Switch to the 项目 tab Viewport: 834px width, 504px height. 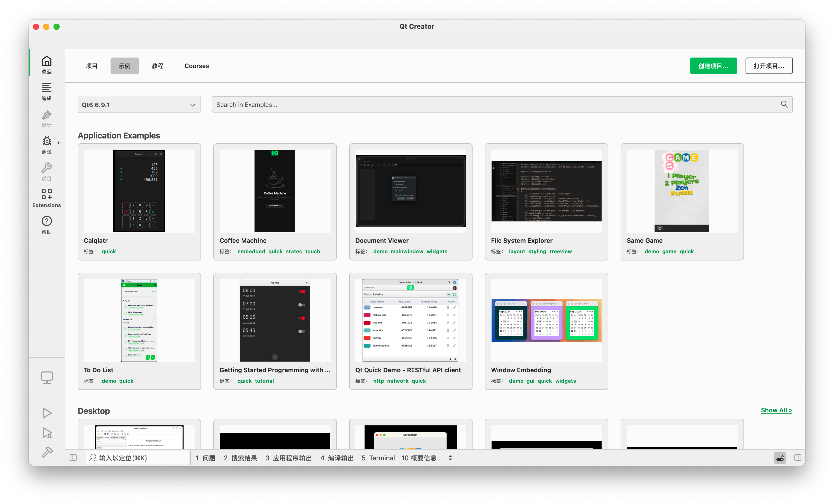tap(91, 66)
